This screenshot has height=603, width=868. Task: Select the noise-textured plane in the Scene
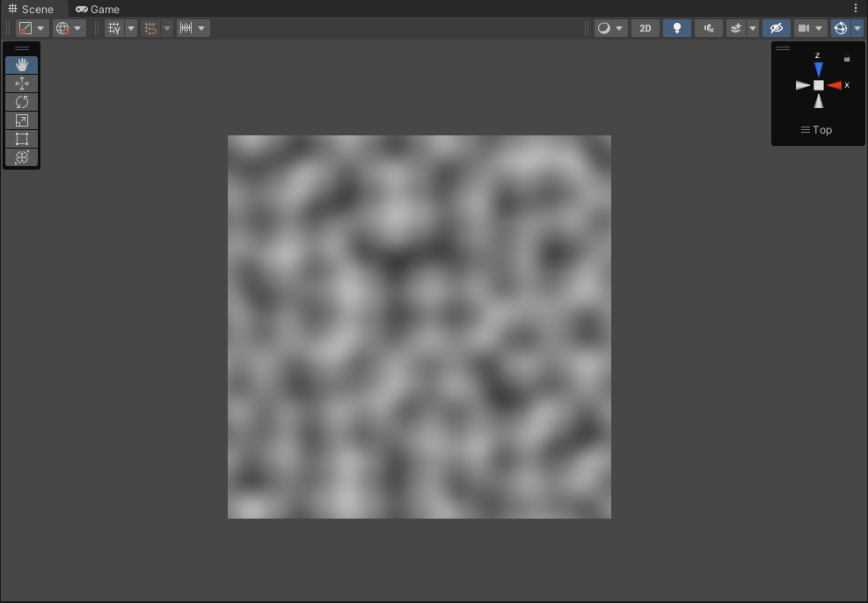[419, 327]
